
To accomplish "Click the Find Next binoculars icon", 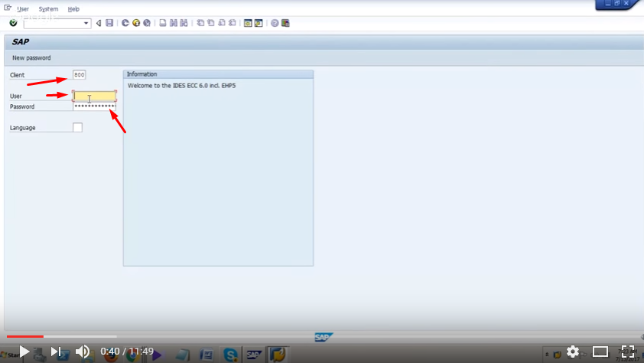I will 184,23.
